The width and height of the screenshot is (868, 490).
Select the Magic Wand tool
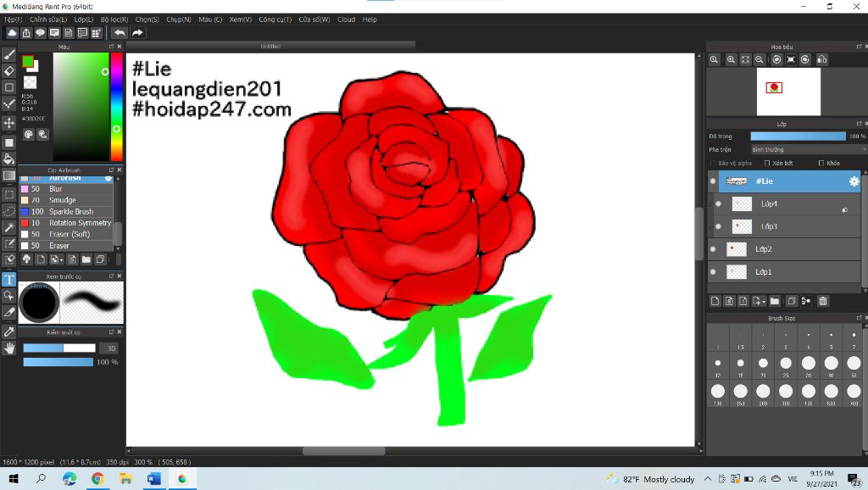click(x=8, y=227)
